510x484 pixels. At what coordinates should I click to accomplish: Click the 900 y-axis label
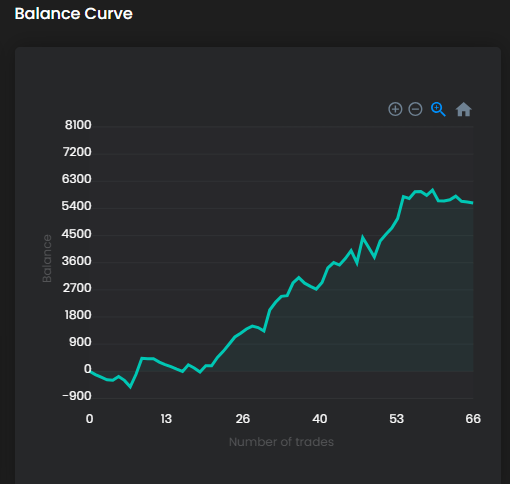[80, 342]
